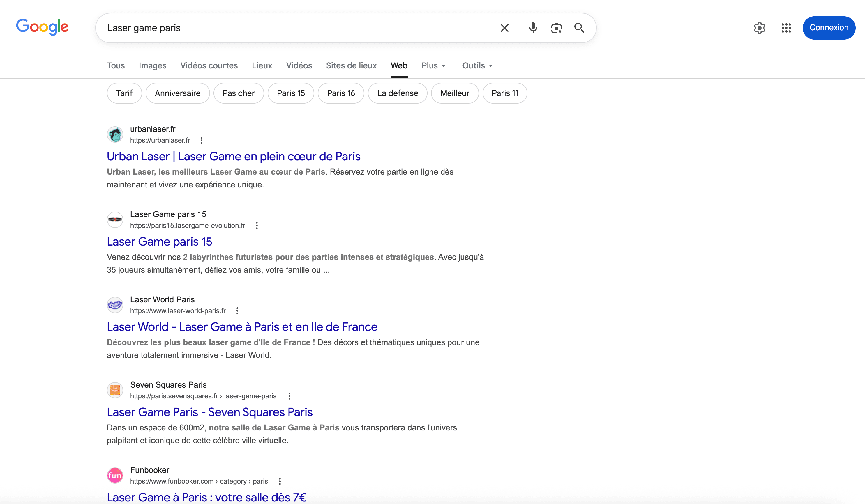Select the Paris 16 filter chip
Image resolution: width=865 pixels, height=504 pixels.
pos(341,93)
